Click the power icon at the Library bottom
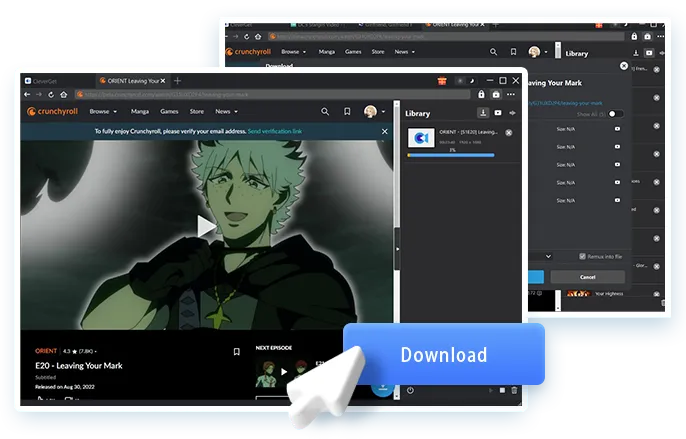This screenshot has width=686, height=439. 410,390
